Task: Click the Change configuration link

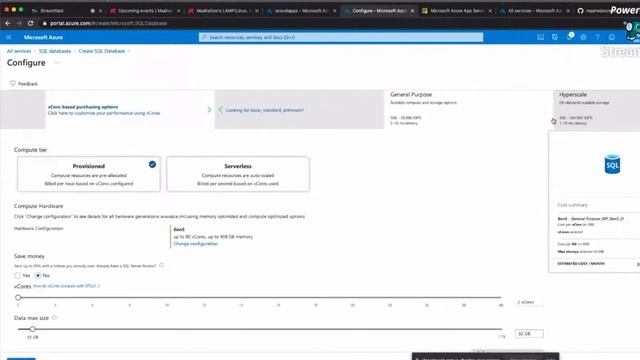Action: [196, 244]
